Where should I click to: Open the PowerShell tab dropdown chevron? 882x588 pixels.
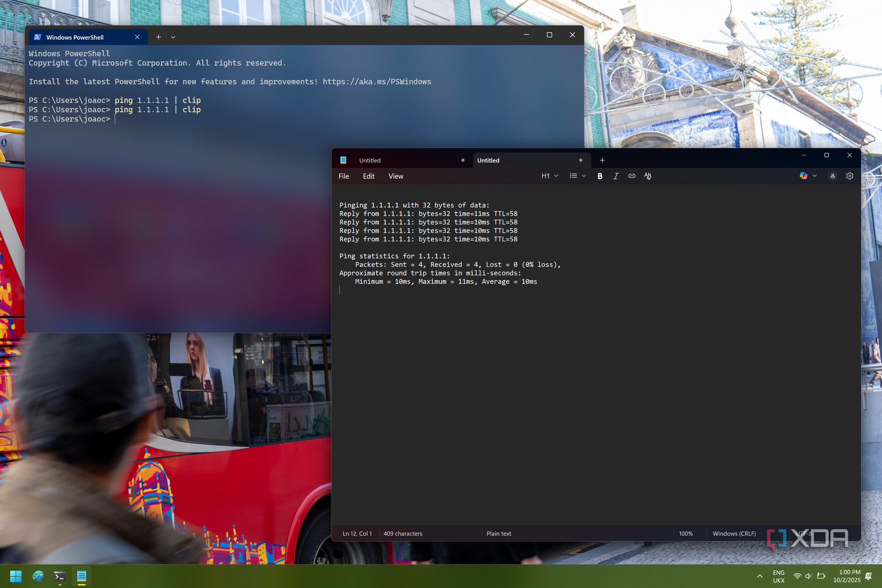[173, 37]
